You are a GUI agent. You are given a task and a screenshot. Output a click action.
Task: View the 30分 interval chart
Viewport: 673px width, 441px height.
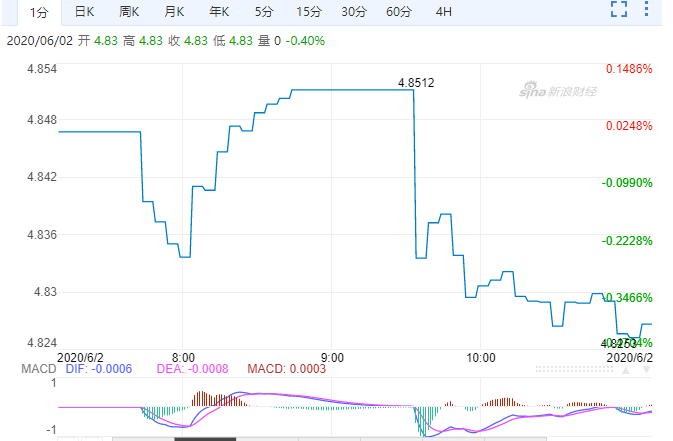pos(353,12)
